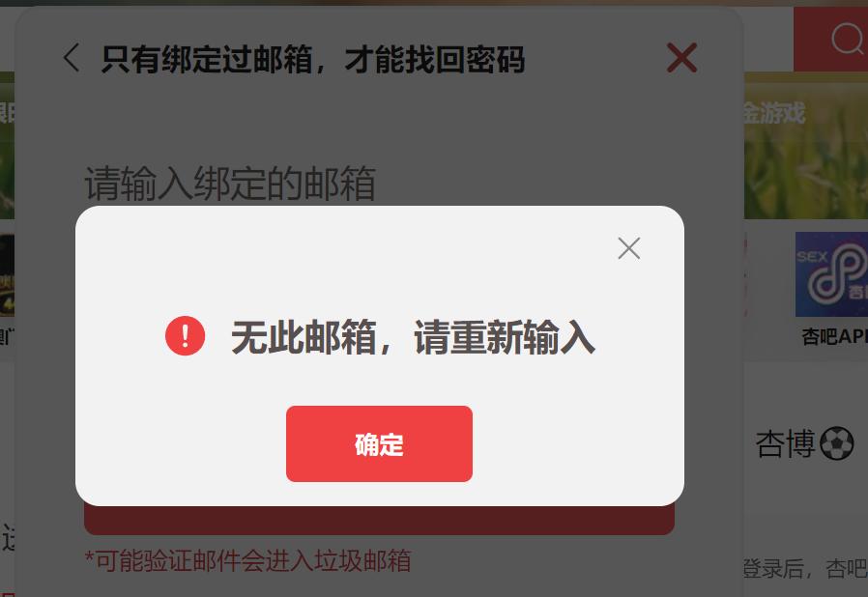Open the 杏吧APP purple app icon
The height and width of the screenshot is (597, 868).
(831, 274)
